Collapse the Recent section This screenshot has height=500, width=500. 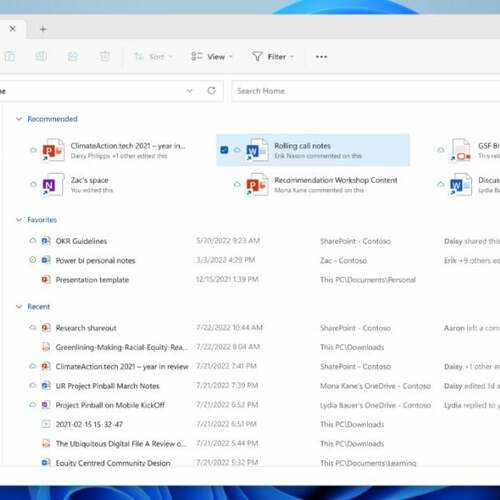19,307
